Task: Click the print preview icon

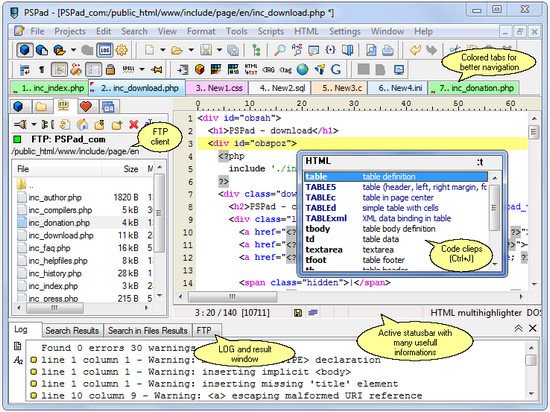Action: click(x=371, y=50)
